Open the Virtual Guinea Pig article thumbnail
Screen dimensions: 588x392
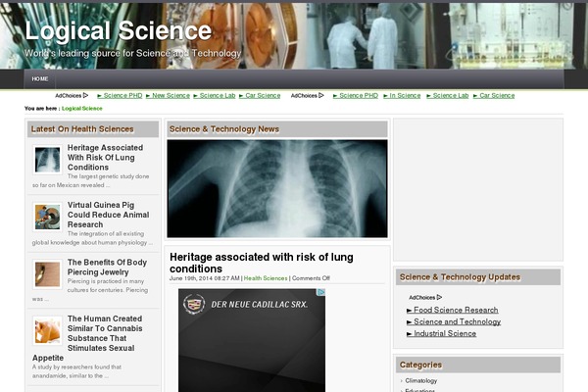click(x=47, y=217)
